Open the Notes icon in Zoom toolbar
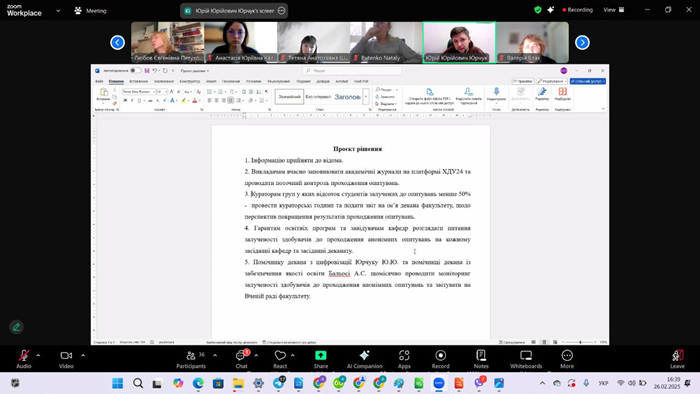Screen dimensions: 700x394 click(481, 359)
